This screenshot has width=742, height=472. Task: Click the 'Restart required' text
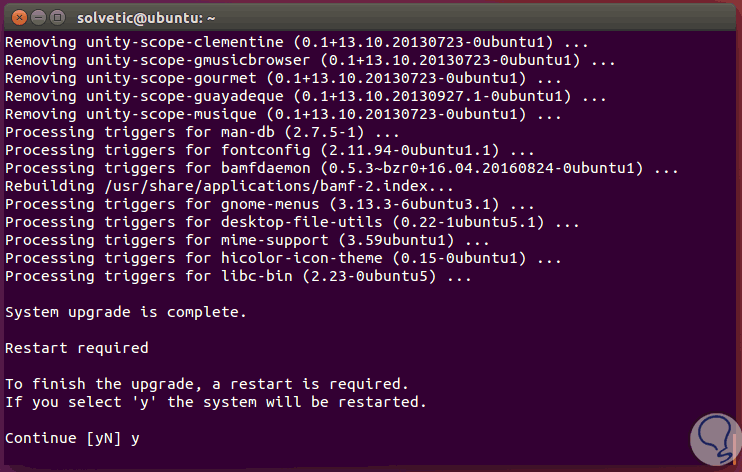point(77,348)
